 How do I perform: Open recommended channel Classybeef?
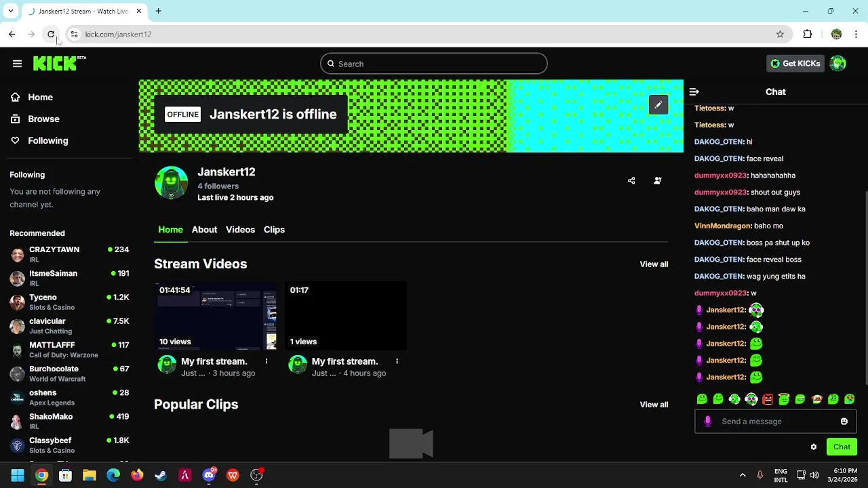click(69, 445)
